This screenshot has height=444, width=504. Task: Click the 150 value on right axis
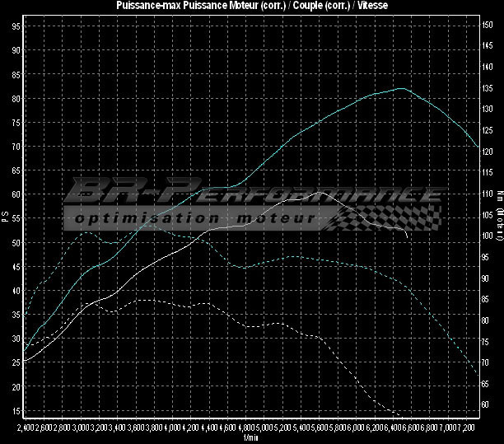tap(488, 26)
